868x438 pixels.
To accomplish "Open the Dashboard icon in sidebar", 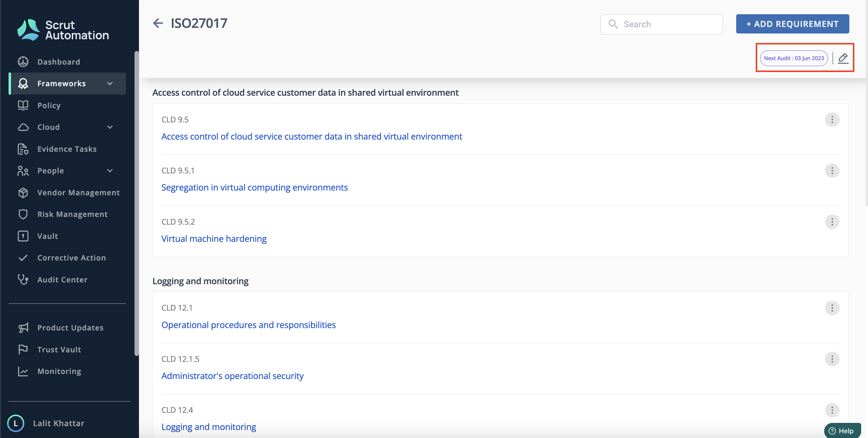I will coord(23,62).
